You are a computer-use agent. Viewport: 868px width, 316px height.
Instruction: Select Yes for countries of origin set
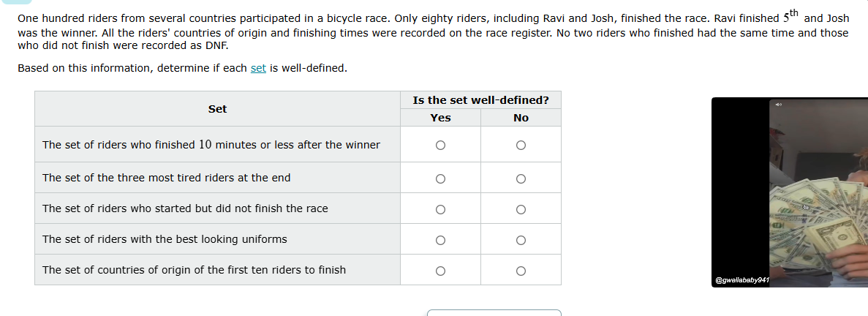pyautogui.click(x=440, y=271)
